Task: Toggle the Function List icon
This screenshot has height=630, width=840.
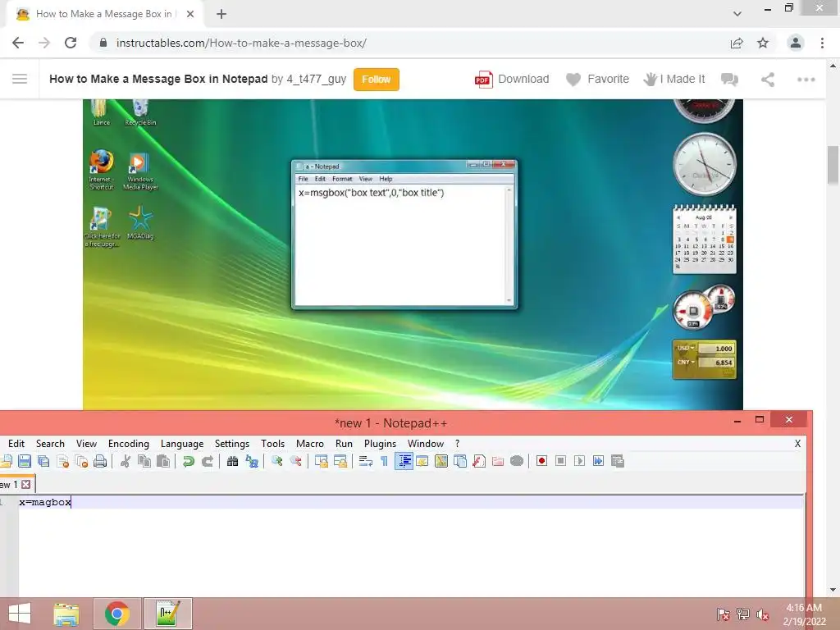Action: point(479,461)
